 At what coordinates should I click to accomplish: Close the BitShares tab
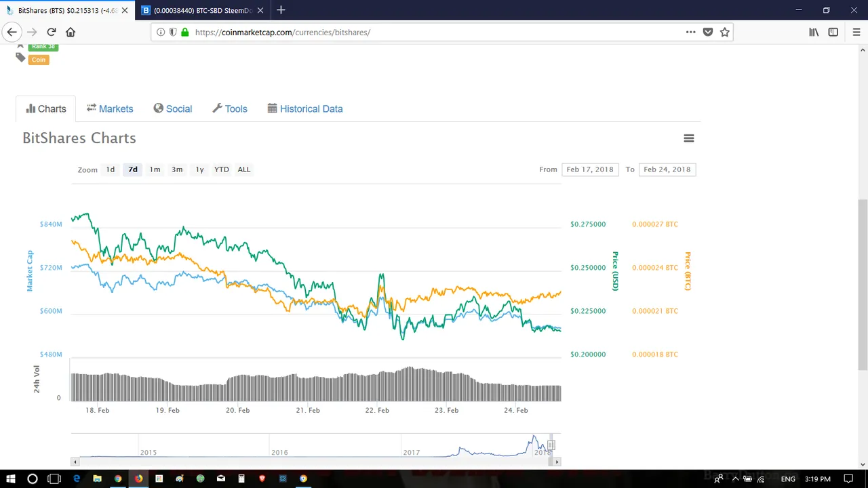point(125,10)
